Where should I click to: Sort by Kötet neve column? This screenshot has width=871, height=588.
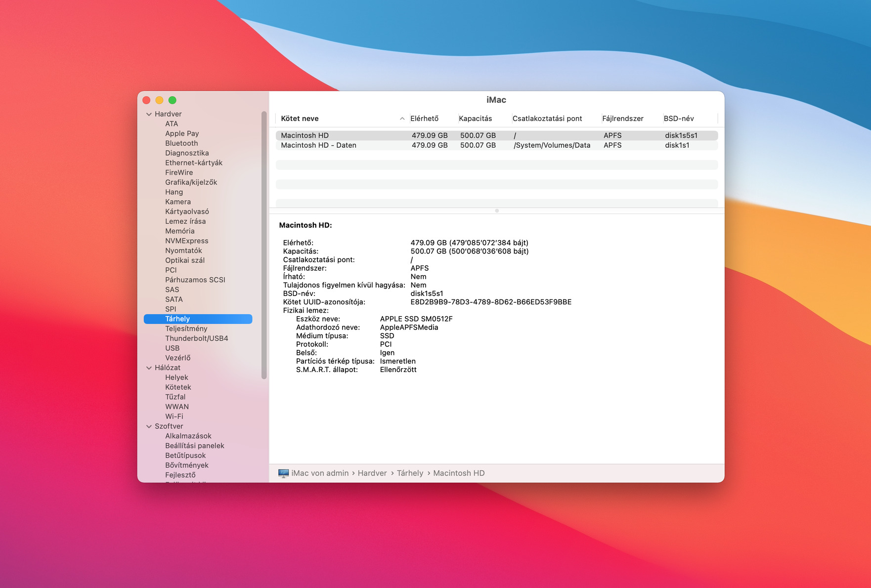click(x=342, y=119)
